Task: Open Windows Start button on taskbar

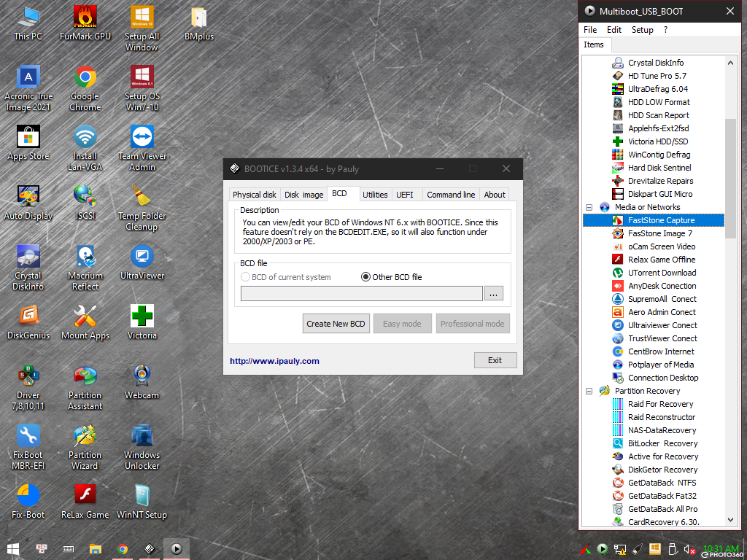Action: [13, 549]
